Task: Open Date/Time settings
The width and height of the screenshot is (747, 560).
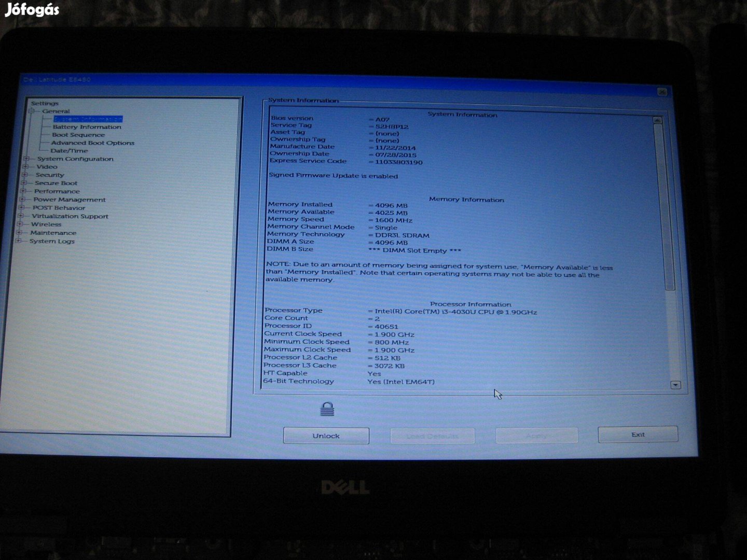Action: click(70, 151)
